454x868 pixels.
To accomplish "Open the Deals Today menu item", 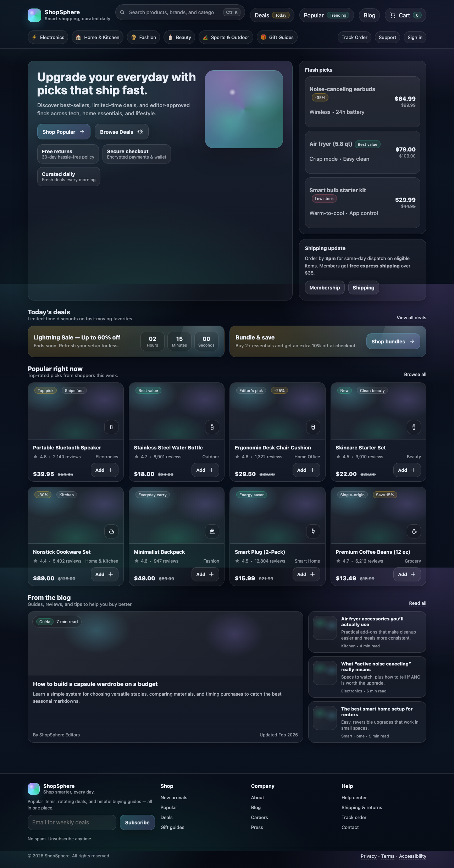I will 272,15.
